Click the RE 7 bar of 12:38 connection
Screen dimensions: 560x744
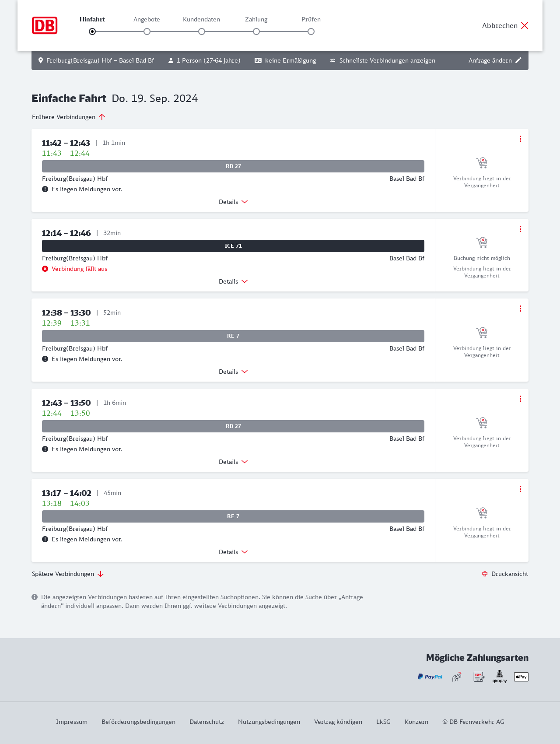pos(233,336)
